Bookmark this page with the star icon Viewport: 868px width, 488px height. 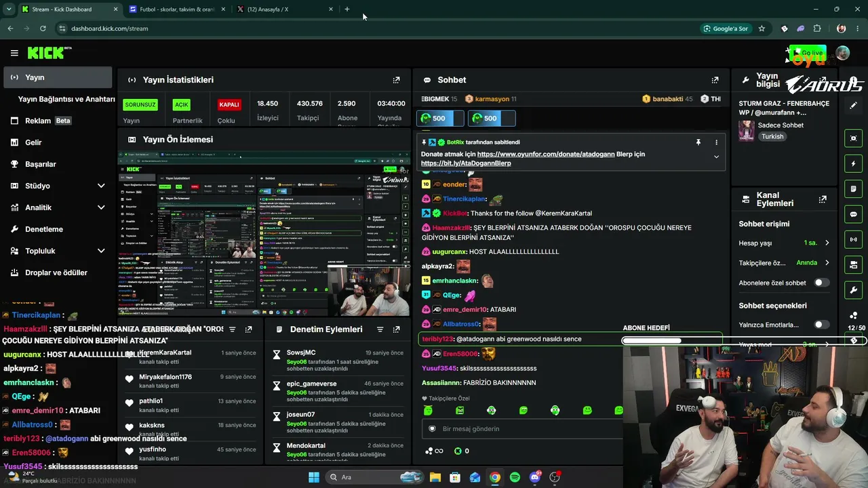[x=762, y=28]
